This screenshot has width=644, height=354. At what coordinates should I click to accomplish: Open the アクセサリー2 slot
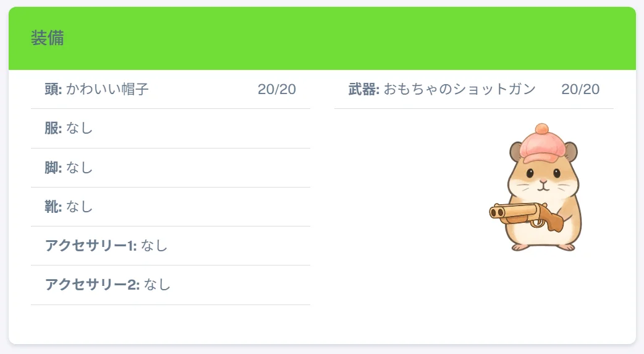(x=171, y=285)
